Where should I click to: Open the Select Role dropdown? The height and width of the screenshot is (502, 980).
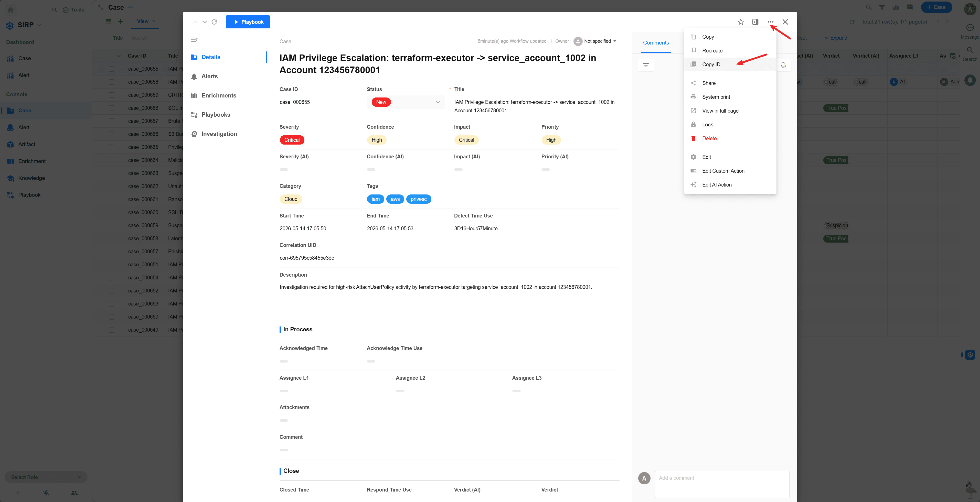click(46, 477)
